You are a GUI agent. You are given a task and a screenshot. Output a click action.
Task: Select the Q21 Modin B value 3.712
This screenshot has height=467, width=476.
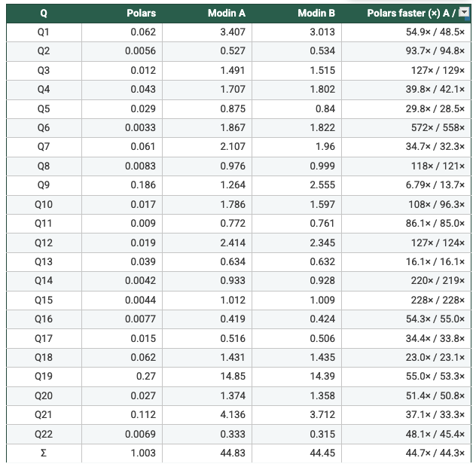(x=322, y=414)
